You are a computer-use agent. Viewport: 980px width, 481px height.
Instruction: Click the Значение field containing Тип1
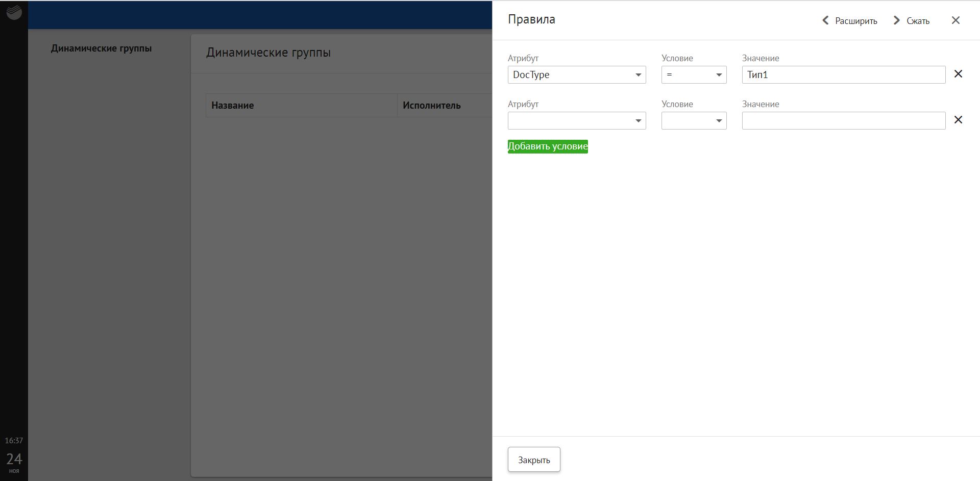coord(843,75)
